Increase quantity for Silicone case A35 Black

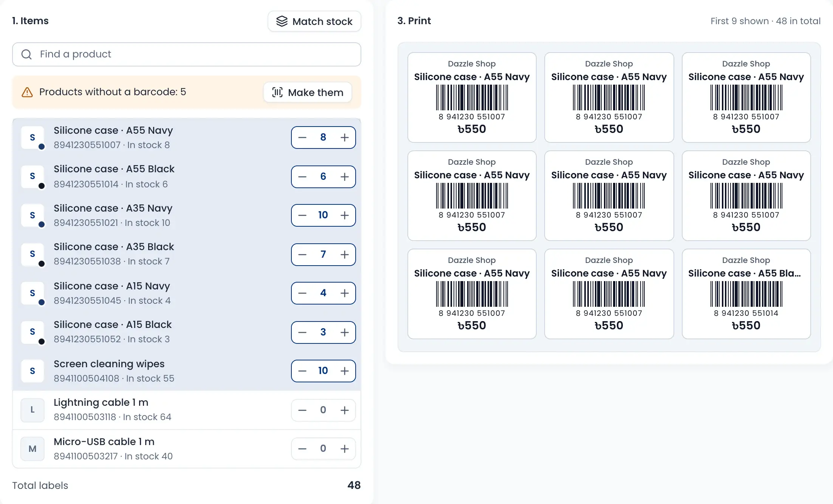click(344, 255)
